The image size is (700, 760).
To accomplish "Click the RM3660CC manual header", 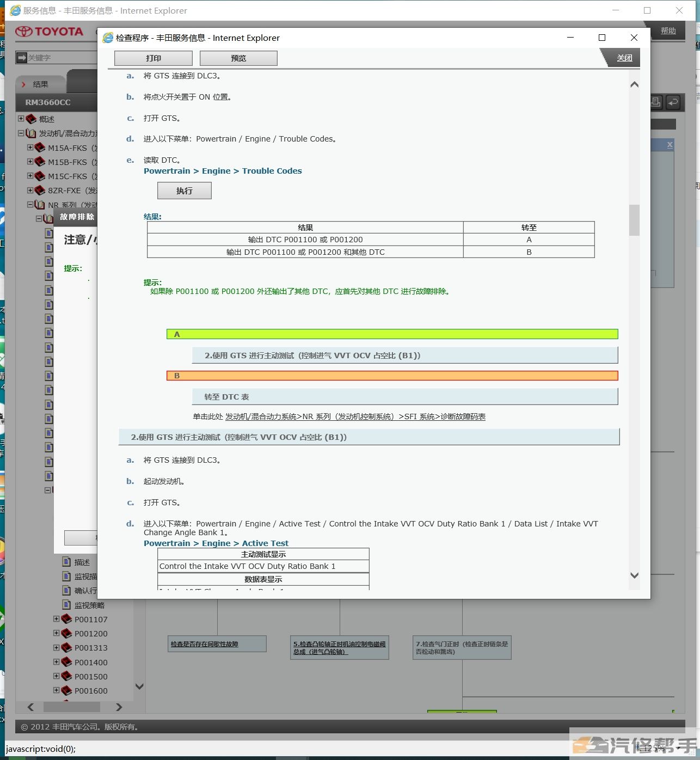I will (x=48, y=102).
